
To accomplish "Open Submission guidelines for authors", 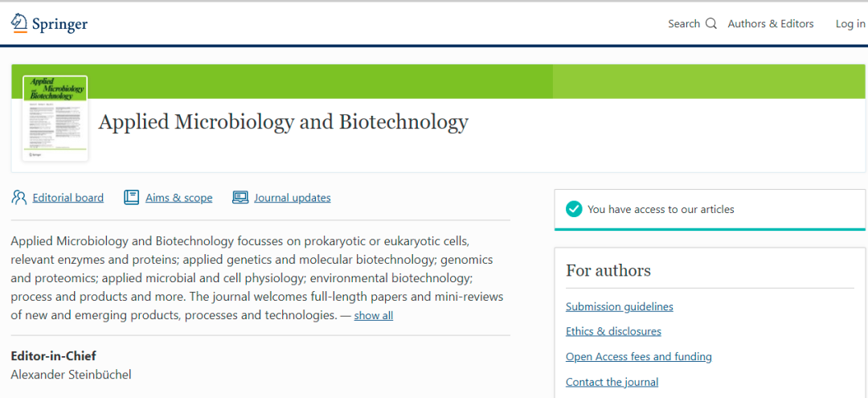I will click(620, 306).
